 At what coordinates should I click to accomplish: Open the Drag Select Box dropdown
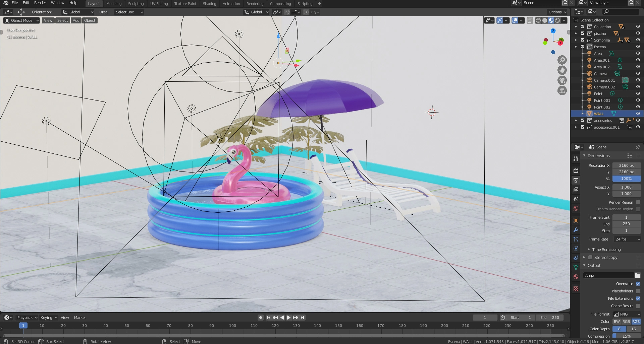(129, 12)
